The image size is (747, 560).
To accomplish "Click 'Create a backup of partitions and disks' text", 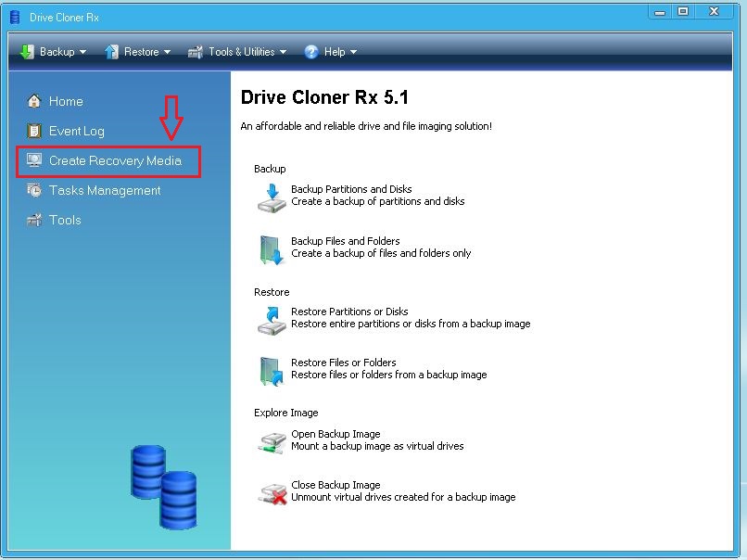I will tap(378, 201).
